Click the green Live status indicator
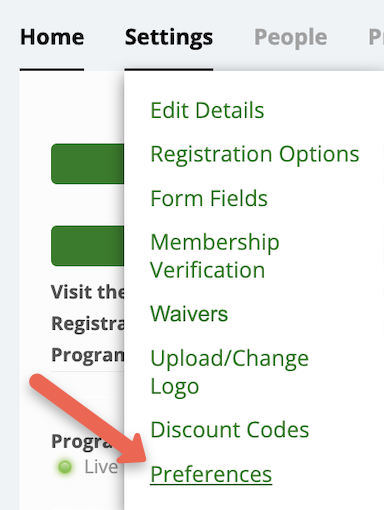384x510 pixels. (65, 467)
